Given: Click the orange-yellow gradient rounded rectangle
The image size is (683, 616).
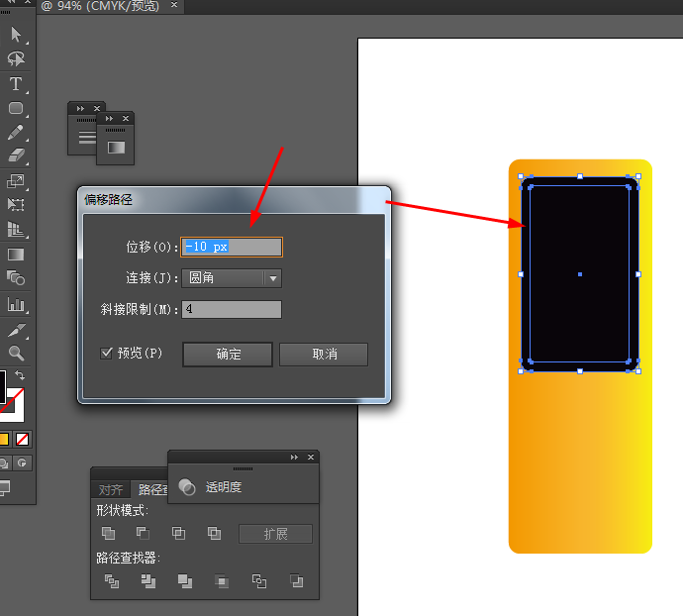Looking at the screenshot, I should [580, 462].
